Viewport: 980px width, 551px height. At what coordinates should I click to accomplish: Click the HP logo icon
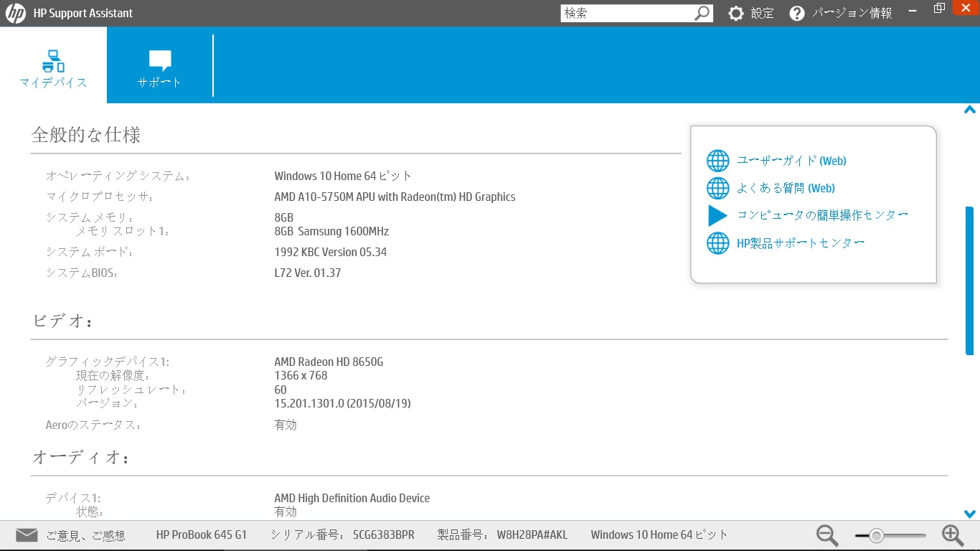pos(15,13)
